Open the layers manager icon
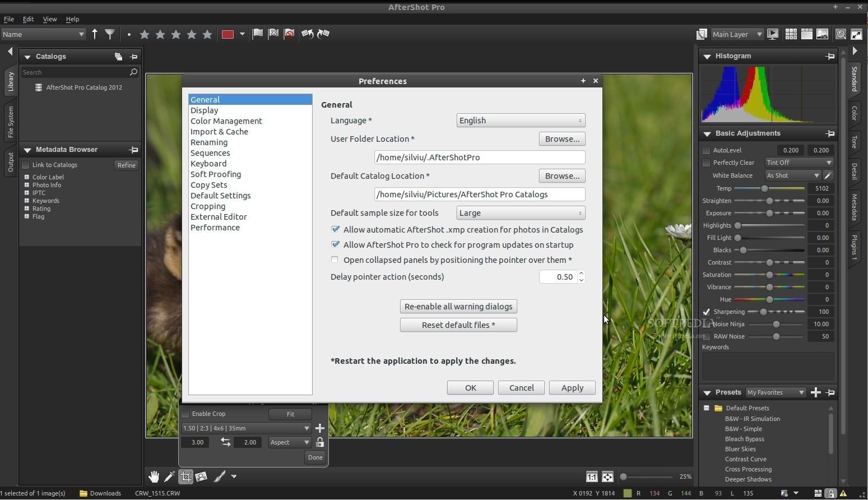Image resolution: width=868 pixels, height=500 pixels. coord(701,34)
